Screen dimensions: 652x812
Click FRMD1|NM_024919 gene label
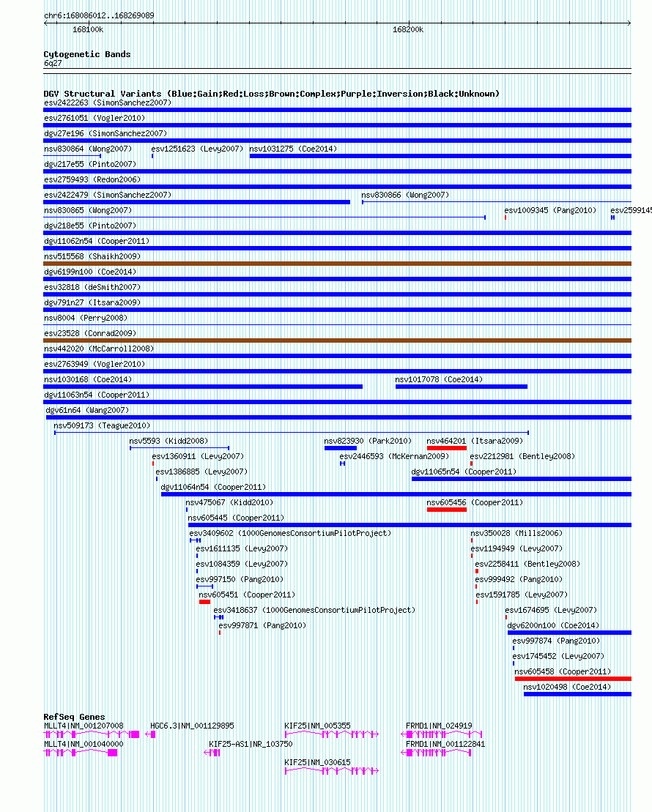[439, 726]
